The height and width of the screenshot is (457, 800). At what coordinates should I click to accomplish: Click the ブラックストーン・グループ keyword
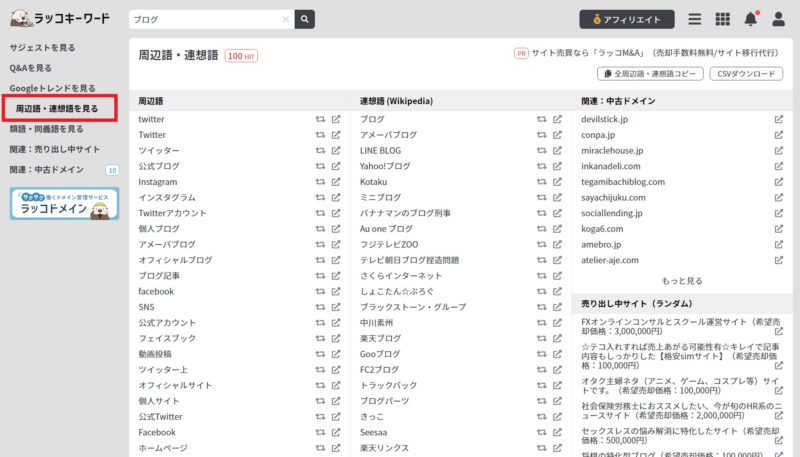click(413, 307)
